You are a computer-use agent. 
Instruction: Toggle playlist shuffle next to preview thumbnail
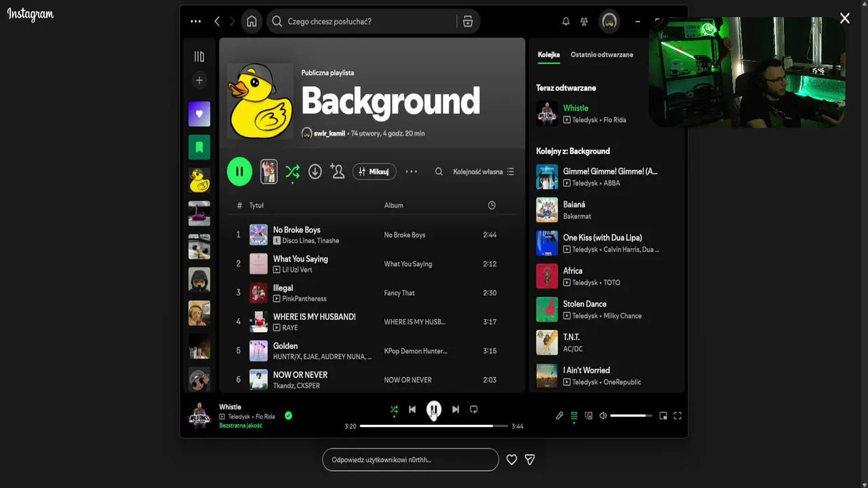pyautogui.click(x=292, y=171)
